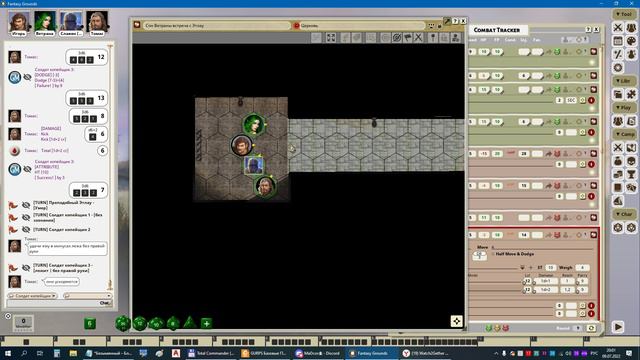Image resolution: width=640 pixels, height=360 pixels.
Task: Click the token share icon at map toolbar end
Action: [x=456, y=38]
